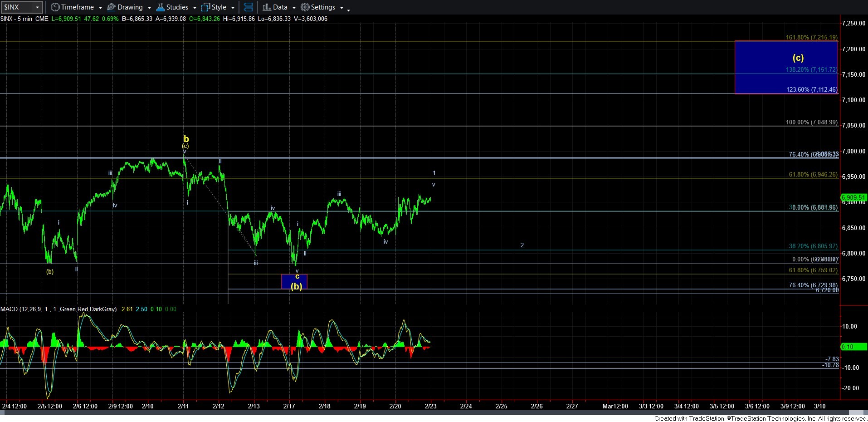Click the Drawing pencil icon
Screen dimensions: 868x422
click(111, 7)
